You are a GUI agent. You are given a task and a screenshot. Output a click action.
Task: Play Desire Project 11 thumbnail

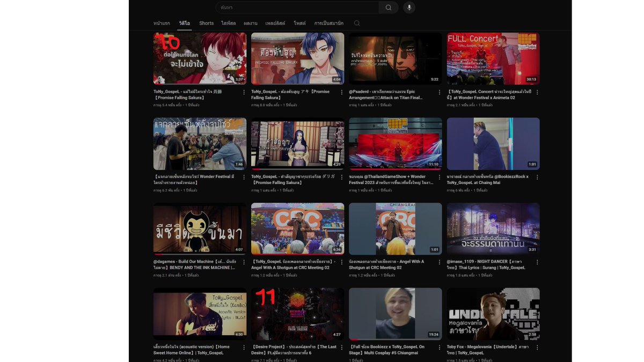pyautogui.click(x=298, y=314)
